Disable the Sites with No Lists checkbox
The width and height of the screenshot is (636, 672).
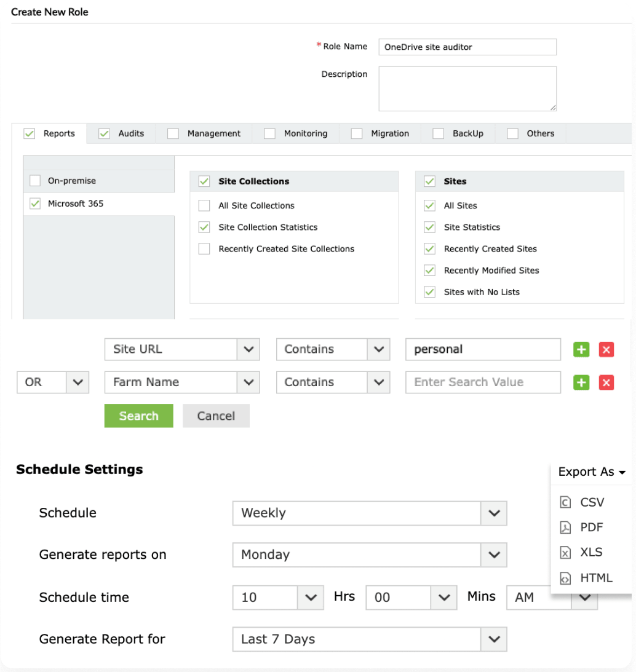click(x=429, y=291)
